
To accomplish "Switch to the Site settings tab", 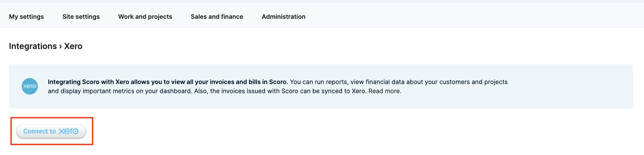I will pos(81,17).
